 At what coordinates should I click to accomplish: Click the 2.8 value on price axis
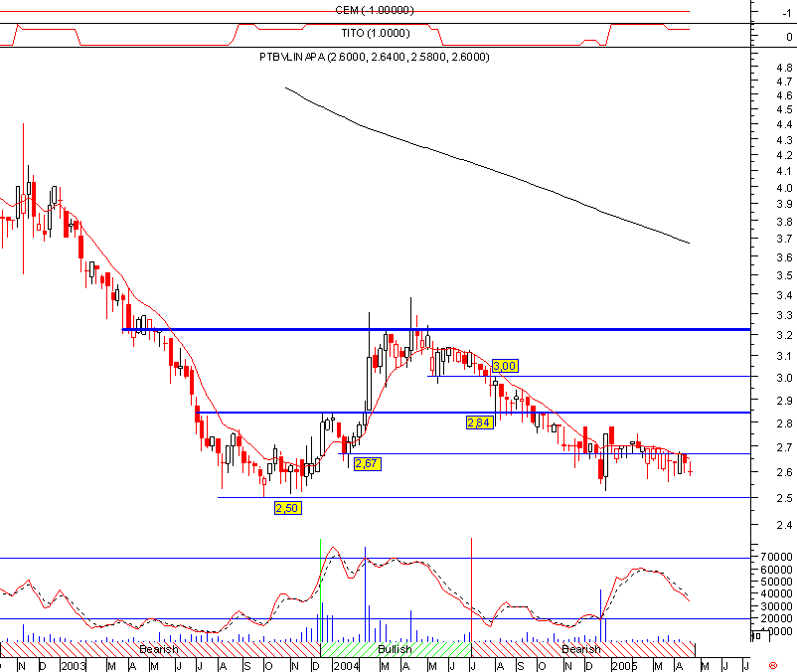(784, 423)
